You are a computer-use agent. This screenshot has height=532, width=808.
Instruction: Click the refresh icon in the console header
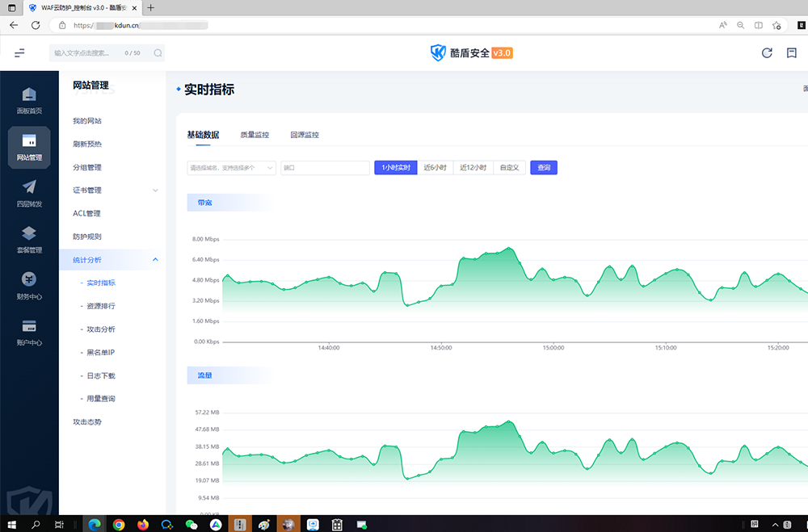pyautogui.click(x=767, y=52)
